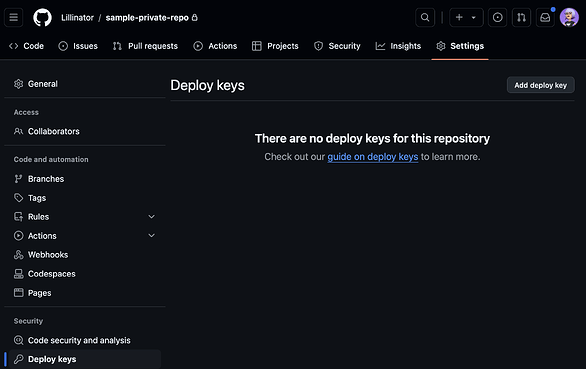The height and width of the screenshot is (369, 586).
Task: Switch to the Projects tab
Action: [x=275, y=46]
